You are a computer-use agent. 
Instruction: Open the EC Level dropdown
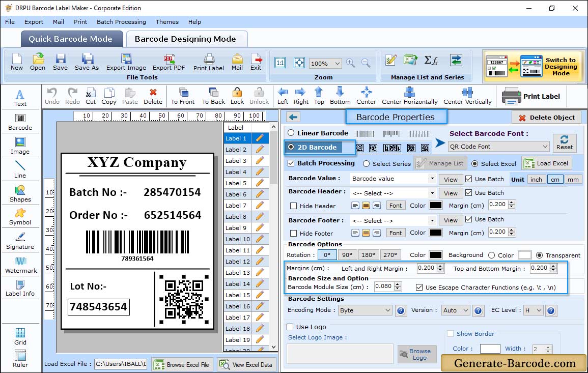coord(533,310)
